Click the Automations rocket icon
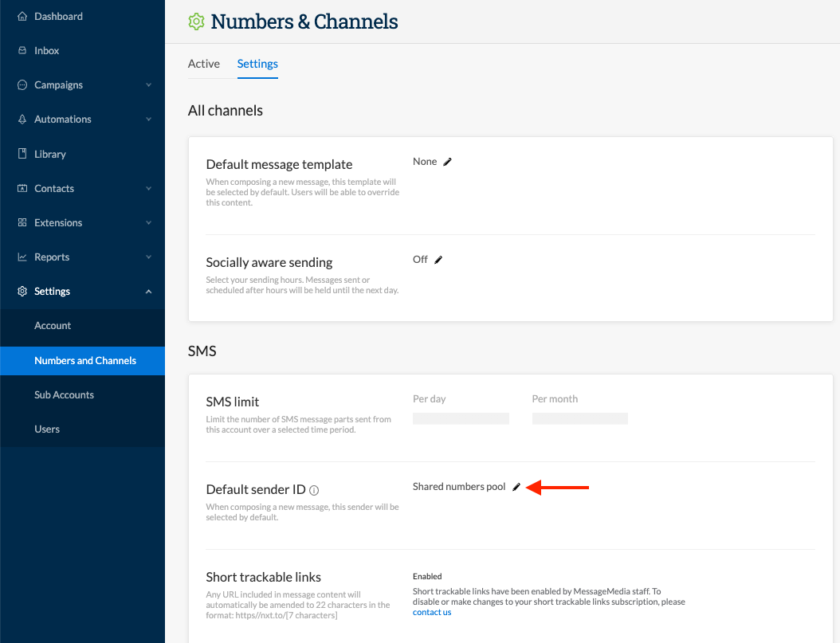This screenshot has width=840, height=643. click(22, 119)
